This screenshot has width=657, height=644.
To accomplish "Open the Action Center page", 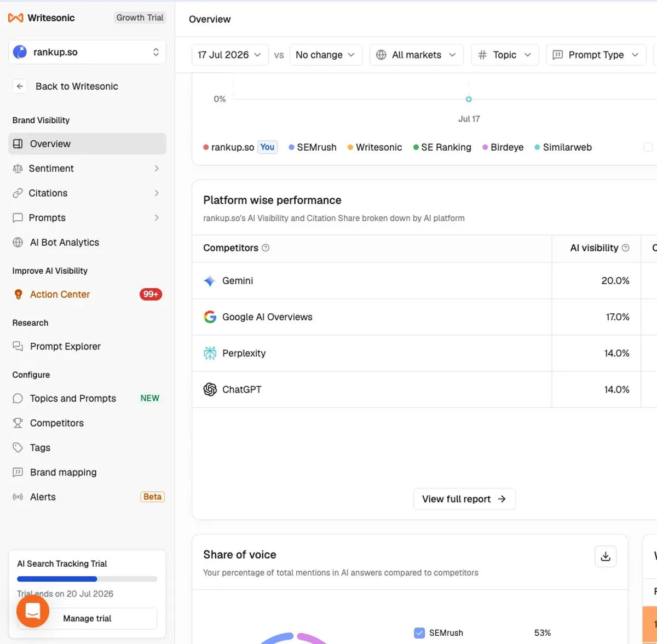I will click(x=87, y=295).
